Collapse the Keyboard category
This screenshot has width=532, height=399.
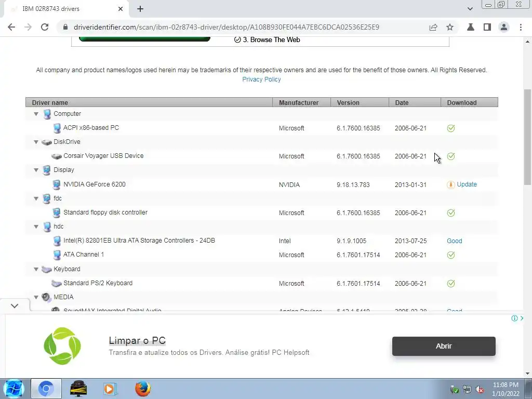[36, 269]
